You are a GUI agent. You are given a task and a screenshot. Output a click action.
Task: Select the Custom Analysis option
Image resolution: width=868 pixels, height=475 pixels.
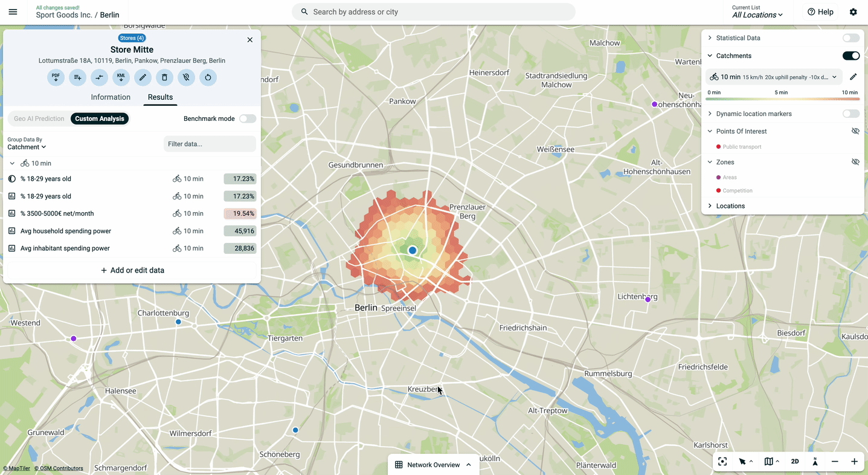click(100, 118)
